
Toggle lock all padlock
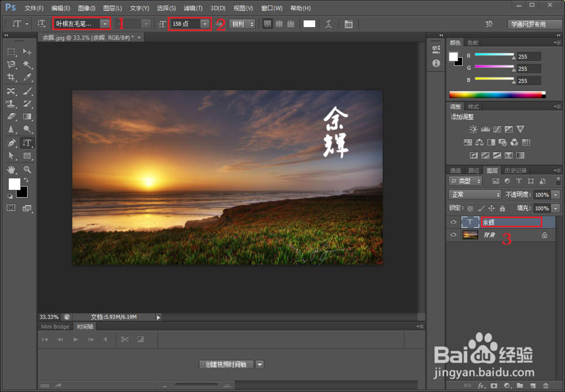click(x=502, y=208)
